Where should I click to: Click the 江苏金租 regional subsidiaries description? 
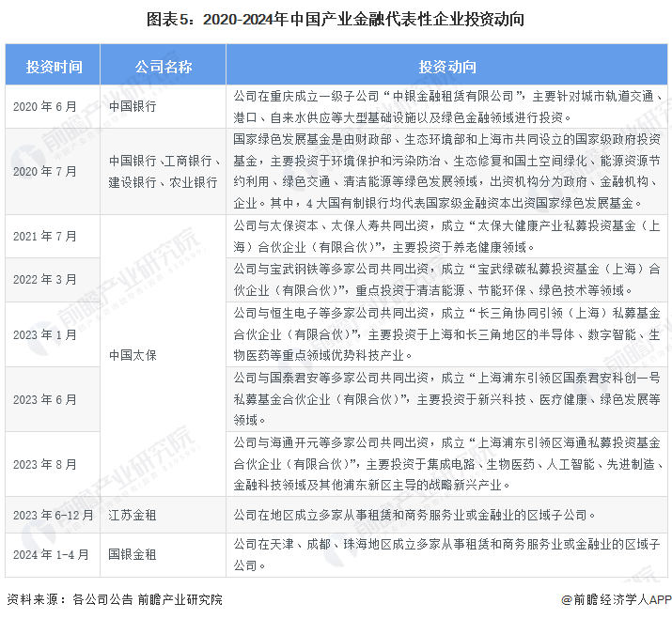pyautogui.click(x=446, y=515)
